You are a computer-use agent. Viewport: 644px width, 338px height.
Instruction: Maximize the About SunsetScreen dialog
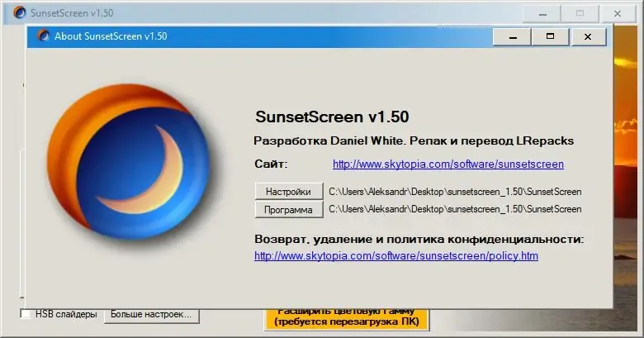pos(550,36)
